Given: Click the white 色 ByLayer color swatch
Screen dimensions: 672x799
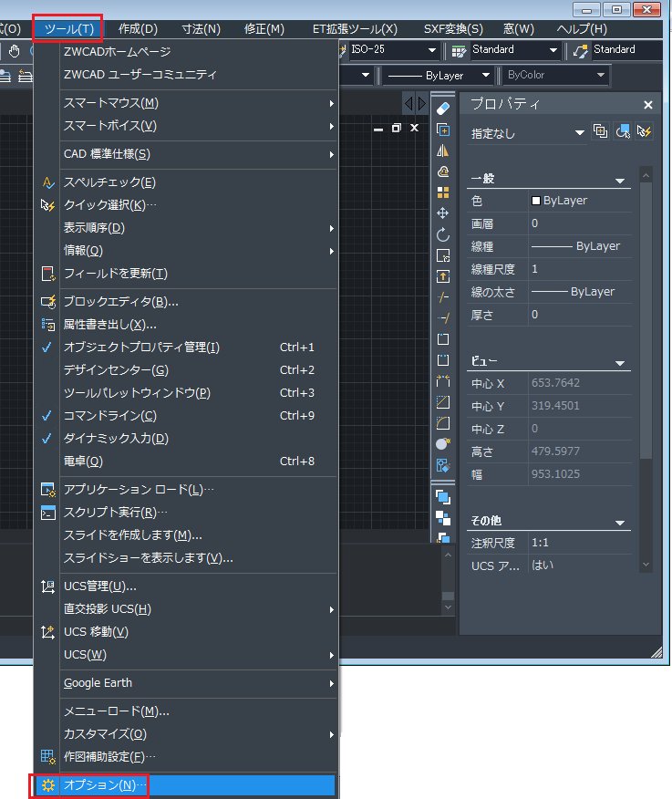Looking at the screenshot, I should click(x=535, y=201).
